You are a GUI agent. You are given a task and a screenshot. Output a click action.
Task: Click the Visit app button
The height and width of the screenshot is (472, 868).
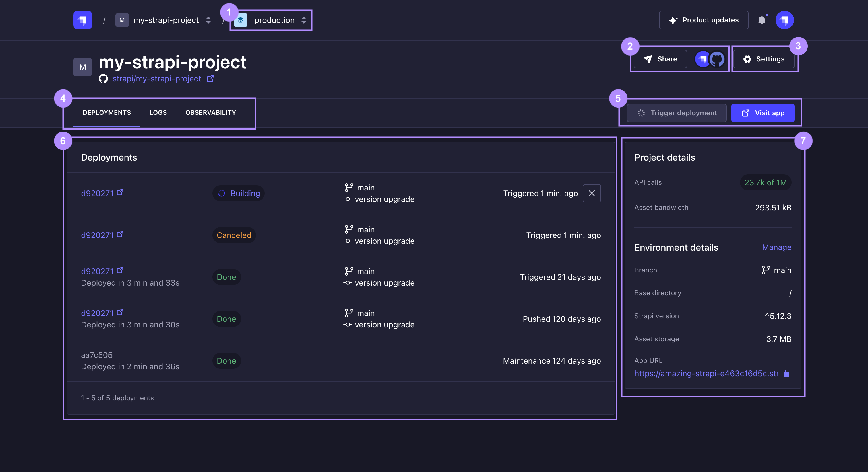pyautogui.click(x=763, y=113)
